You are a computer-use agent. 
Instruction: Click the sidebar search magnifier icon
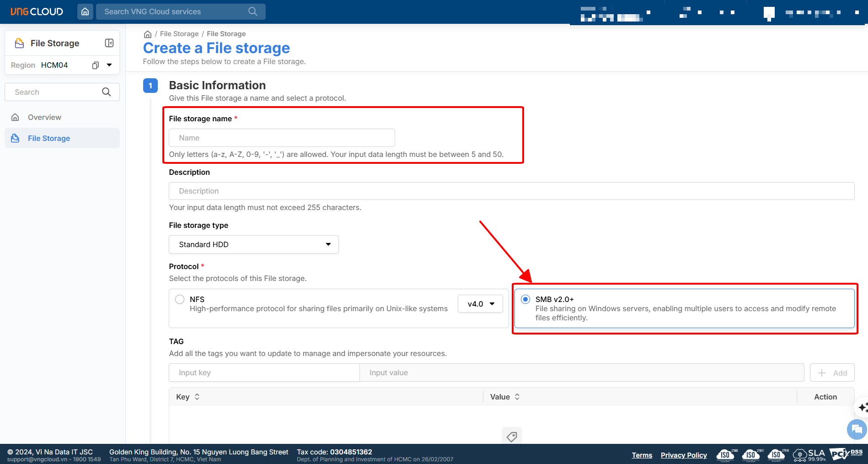point(107,92)
